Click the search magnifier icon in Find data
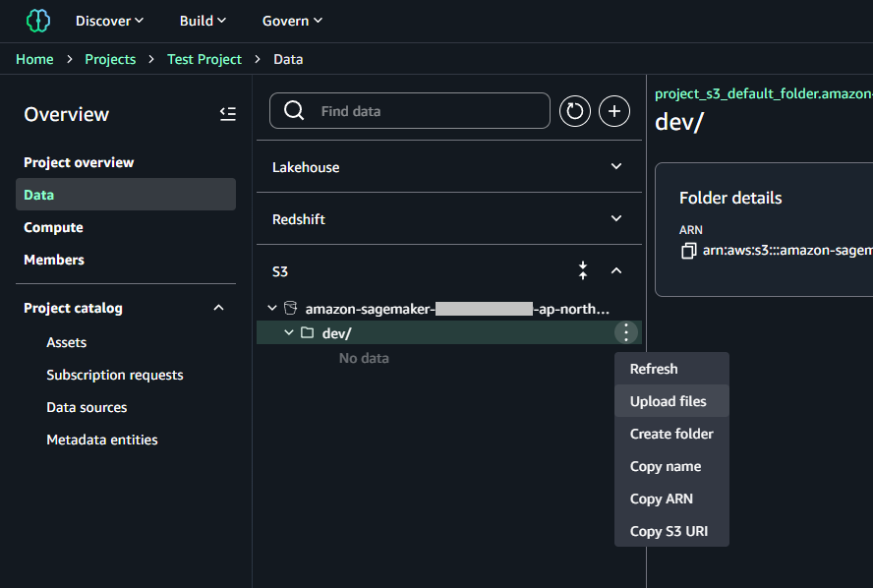Screen dimensions: 873x588 pyautogui.click(x=294, y=111)
